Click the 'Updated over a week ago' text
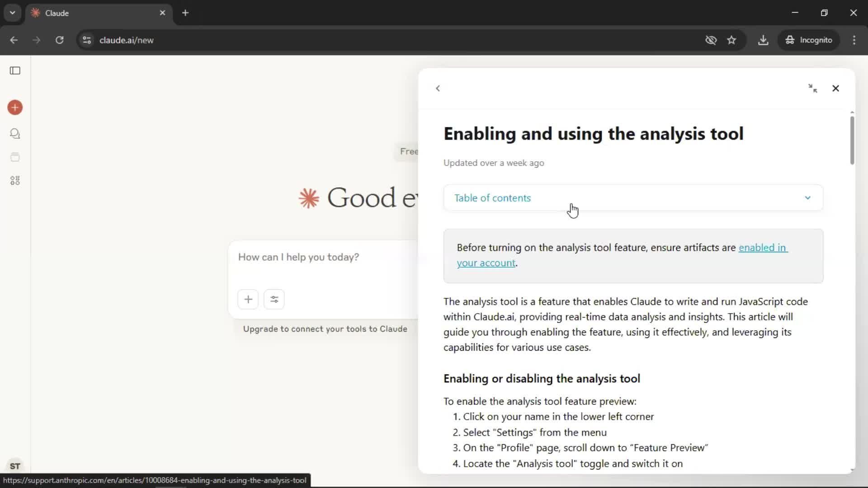Image resolution: width=868 pixels, height=488 pixels. click(494, 163)
